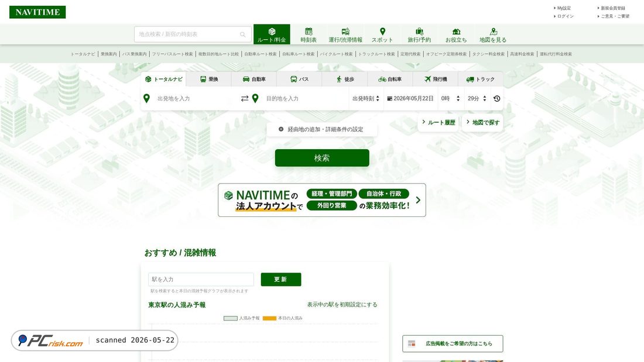This screenshot has height=362, width=644.
Task: Open ログイン login link
Action: click(x=565, y=16)
